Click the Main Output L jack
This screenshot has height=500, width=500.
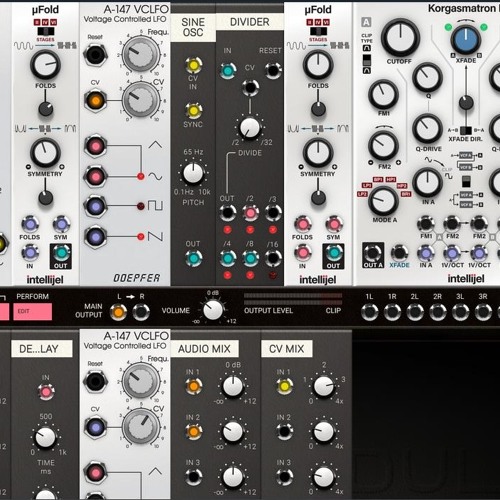(119, 312)
